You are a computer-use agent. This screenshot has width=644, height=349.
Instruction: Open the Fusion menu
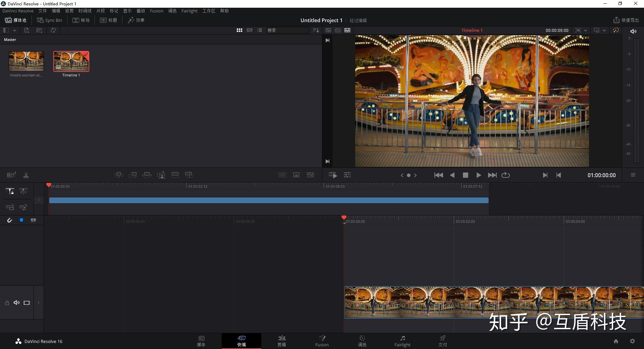[x=157, y=11]
